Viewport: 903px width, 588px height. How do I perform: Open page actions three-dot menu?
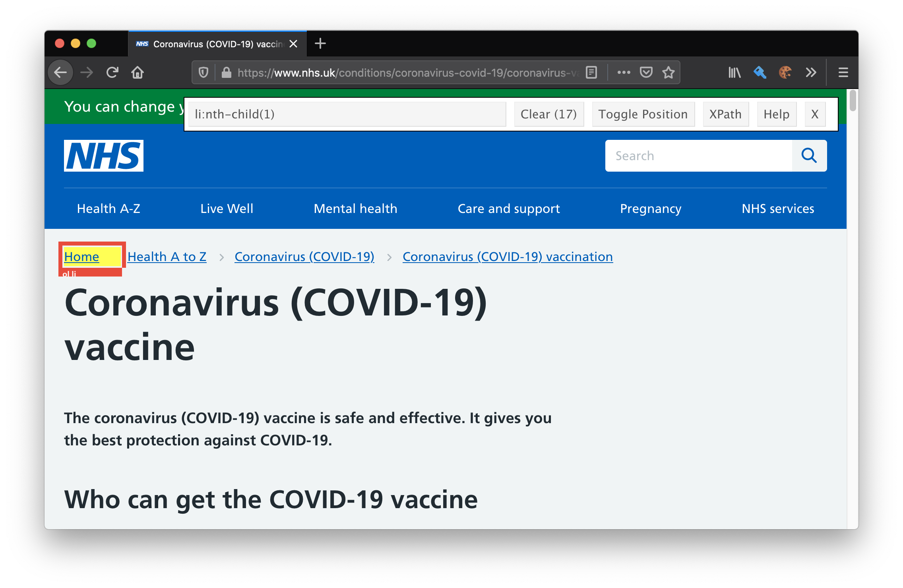[x=624, y=73]
